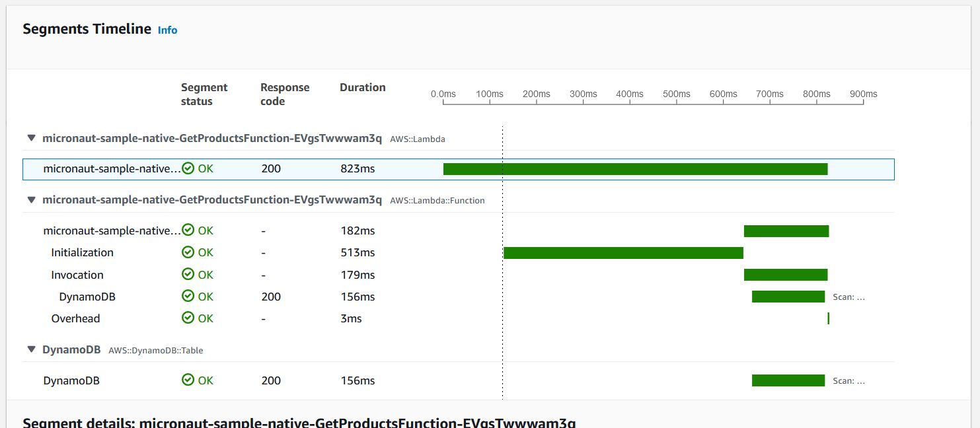
Task: Click the Duration column header
Action: [x=363, y=87]
